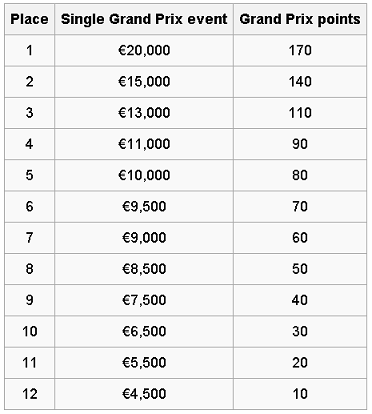
Task: Select the 170 points cell
Action: (300, 50)
